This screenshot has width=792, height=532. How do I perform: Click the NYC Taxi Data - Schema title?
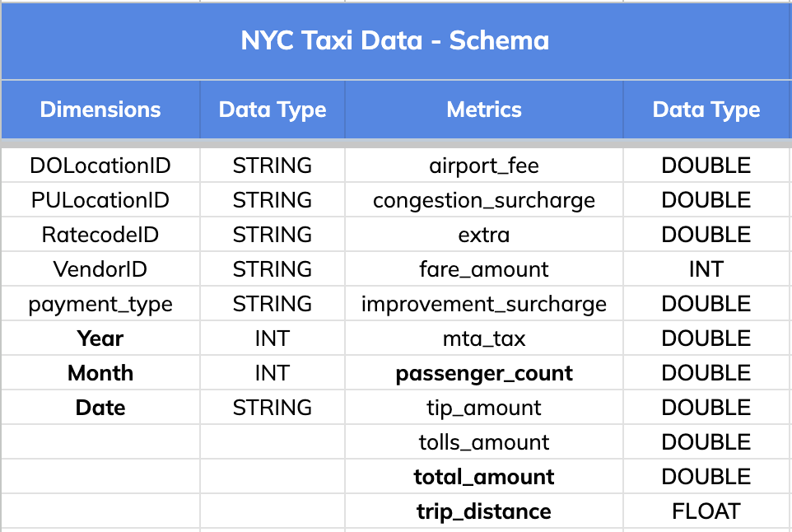pyautogui.click(x=395, y=40)
